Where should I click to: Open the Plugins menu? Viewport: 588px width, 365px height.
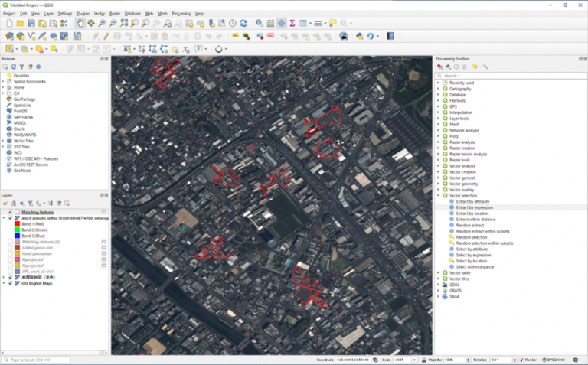(x=83, y=14)
